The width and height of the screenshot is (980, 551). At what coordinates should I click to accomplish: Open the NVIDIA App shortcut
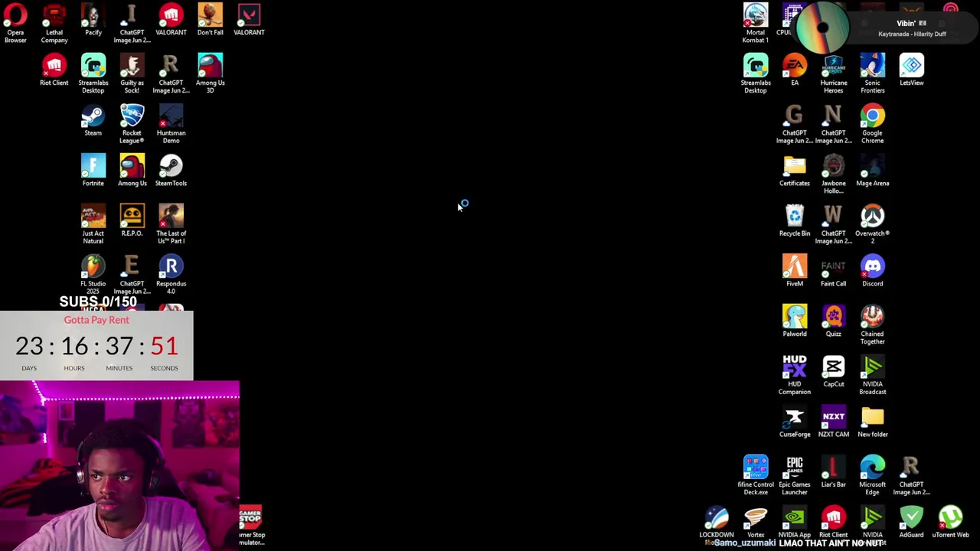795,523
